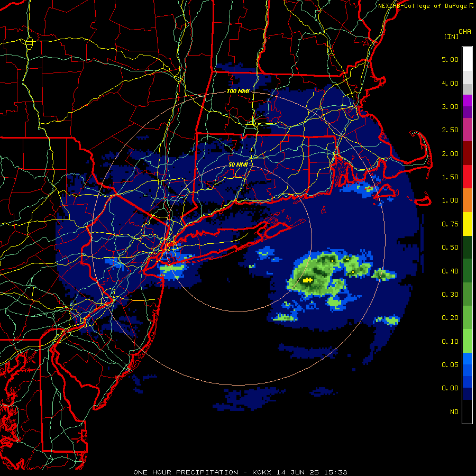Click the yellow peak precipitation cell offshore
The image size is (476, 476).
[307, 280]
